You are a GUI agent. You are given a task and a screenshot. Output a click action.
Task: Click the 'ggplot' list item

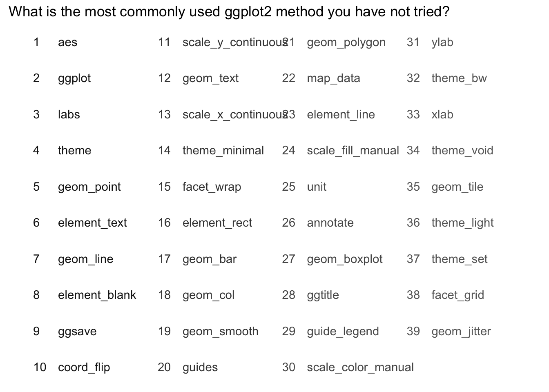tap(74, 78)
